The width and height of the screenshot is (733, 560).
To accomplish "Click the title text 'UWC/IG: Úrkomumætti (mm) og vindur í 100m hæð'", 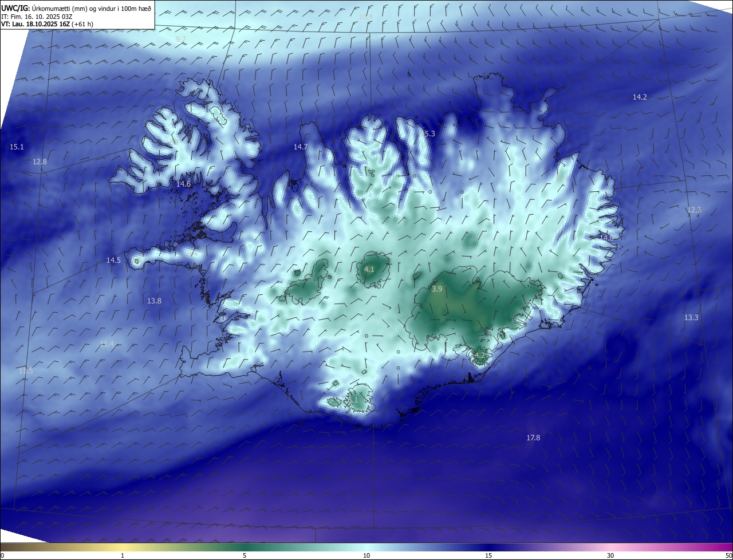I will pos(76,9).
